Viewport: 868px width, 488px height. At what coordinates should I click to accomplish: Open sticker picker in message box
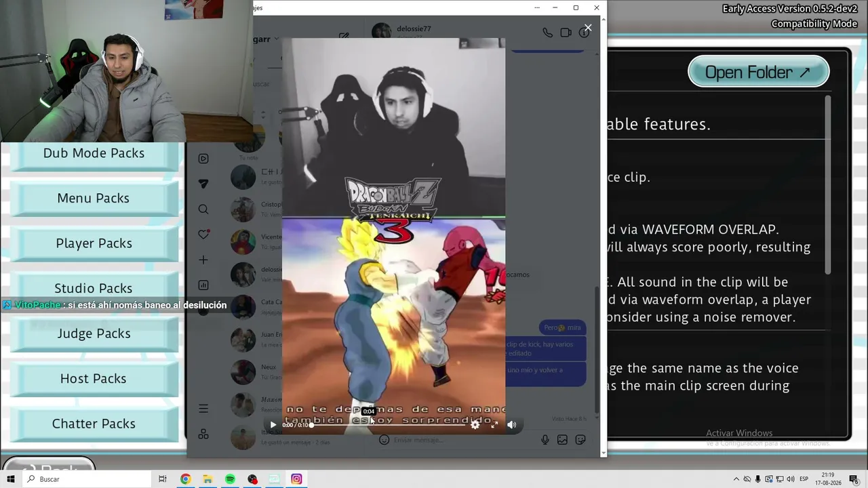point(580,440)
